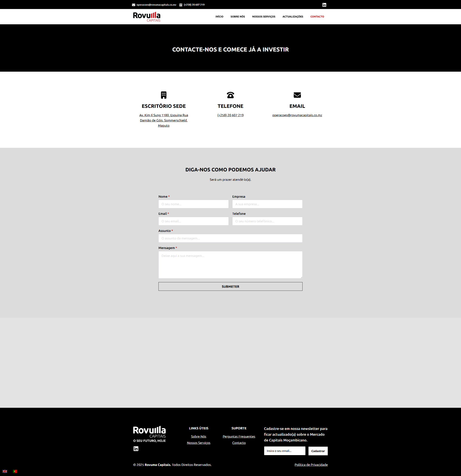Focus the Telefone input field

[267, 221]
